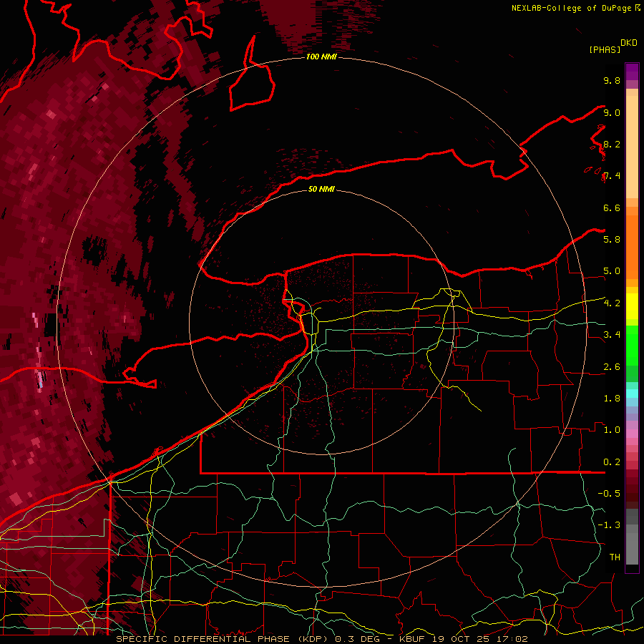Click the 4.2 scale value
The height and width of the screenshot is (644, 644).
pos(612,303)
